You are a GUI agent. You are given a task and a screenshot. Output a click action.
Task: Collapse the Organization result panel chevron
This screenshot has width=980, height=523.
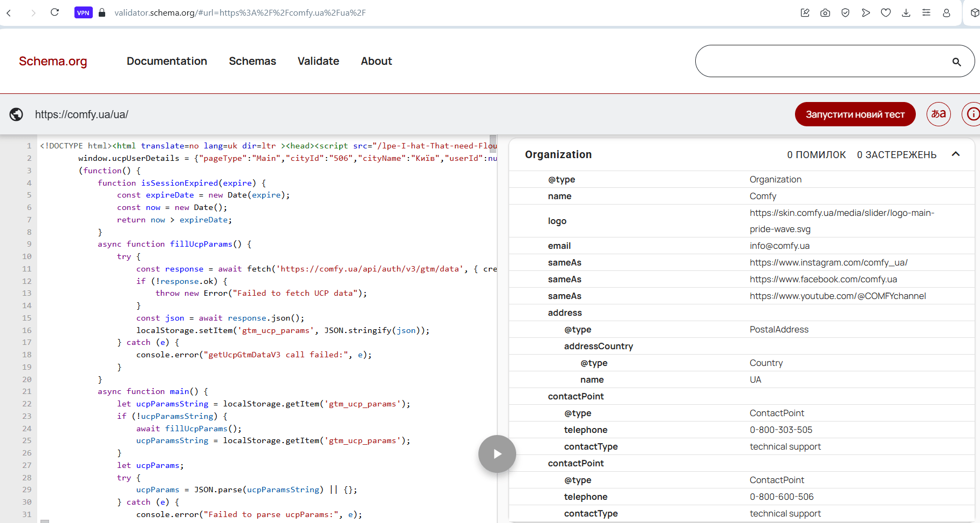[x=956, y=154]
